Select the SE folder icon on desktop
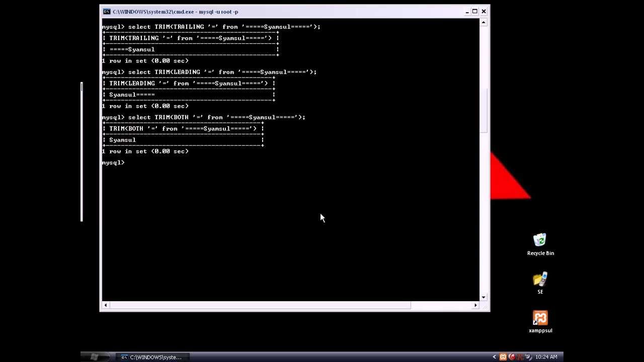 click(540, 284)
